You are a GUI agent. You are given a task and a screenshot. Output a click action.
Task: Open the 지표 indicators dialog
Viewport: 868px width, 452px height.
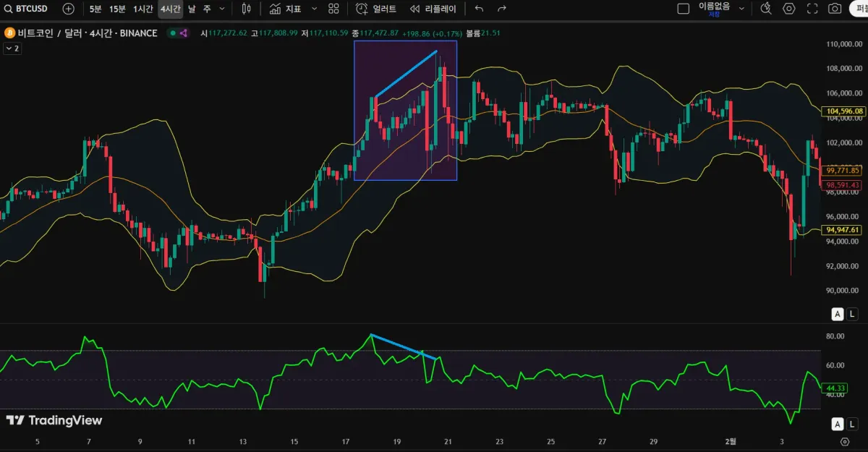pyautogui.click(x=286, y=9)
